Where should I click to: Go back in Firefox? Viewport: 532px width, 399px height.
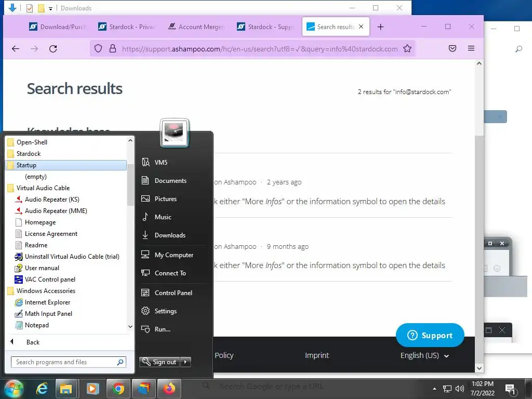pos(16,49)
